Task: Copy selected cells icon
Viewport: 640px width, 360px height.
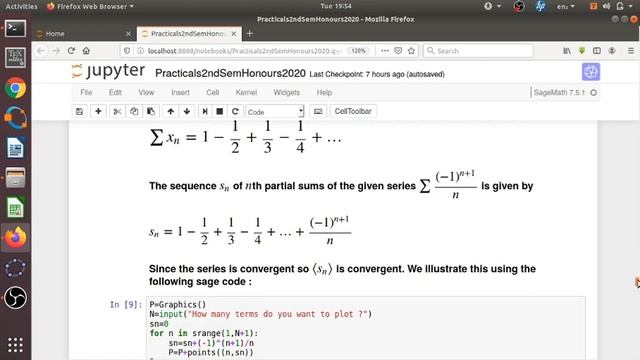Action: point(134,111)
